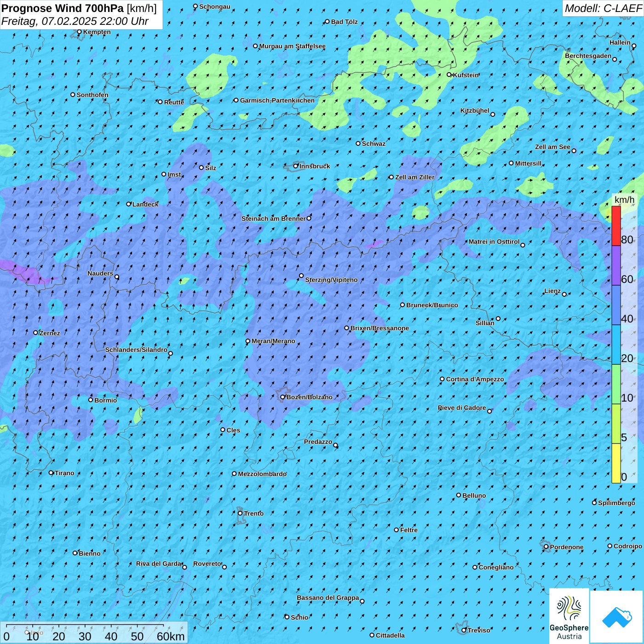Click the Reutte label
The image size is (644, 644).
tap(174, 102)
